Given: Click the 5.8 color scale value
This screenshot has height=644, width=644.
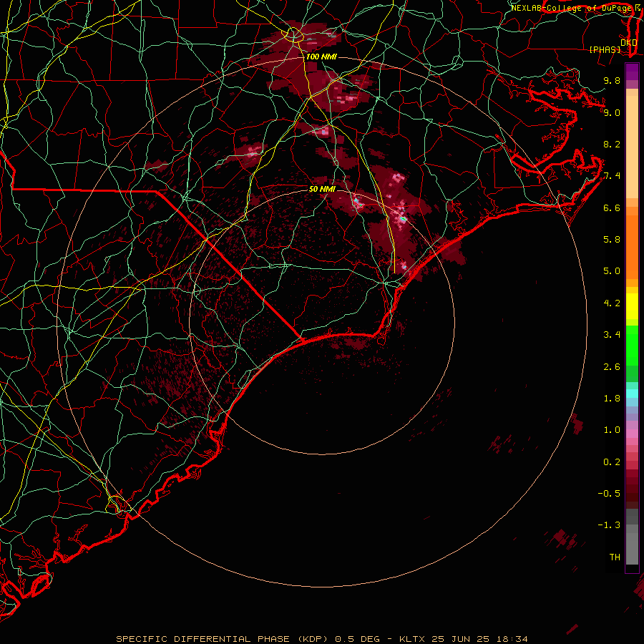Looking at the screenshot, I should tap(612, 240).
